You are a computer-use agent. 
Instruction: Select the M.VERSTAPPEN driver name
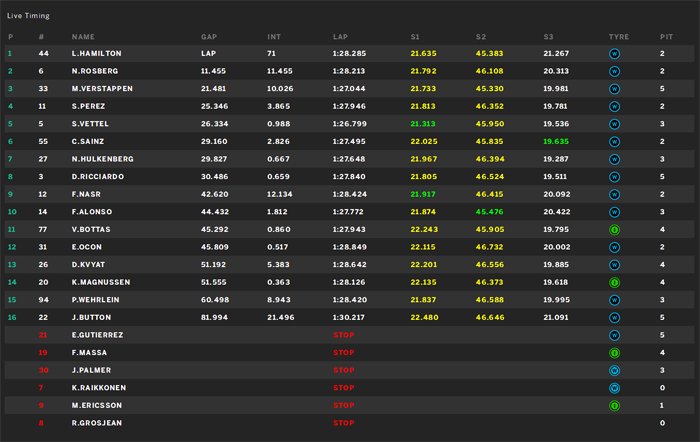[102, 89]
